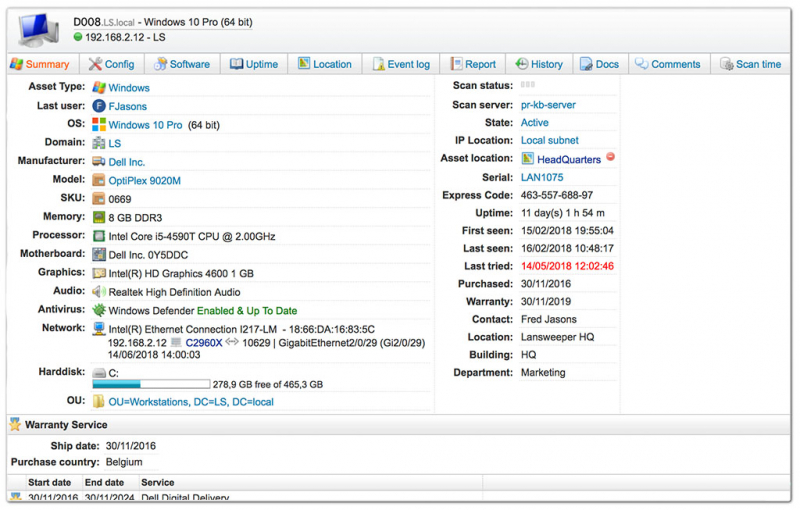Open the History tab
This screenshot has width=800, height=510.
[538, 64]
